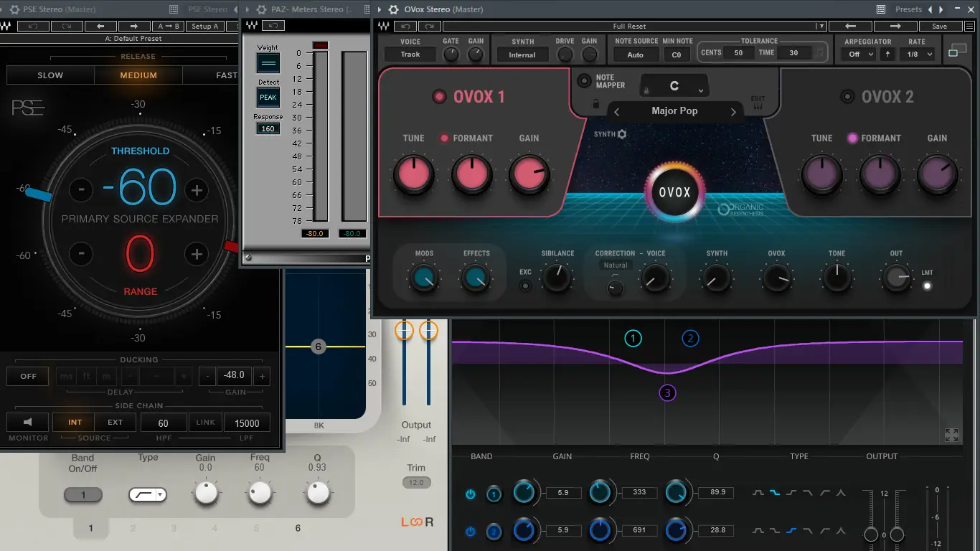Viewport: 980px width, 551px height.
Task: Open the PSE Stereo plugin settings gear
Action: (14, 9)
